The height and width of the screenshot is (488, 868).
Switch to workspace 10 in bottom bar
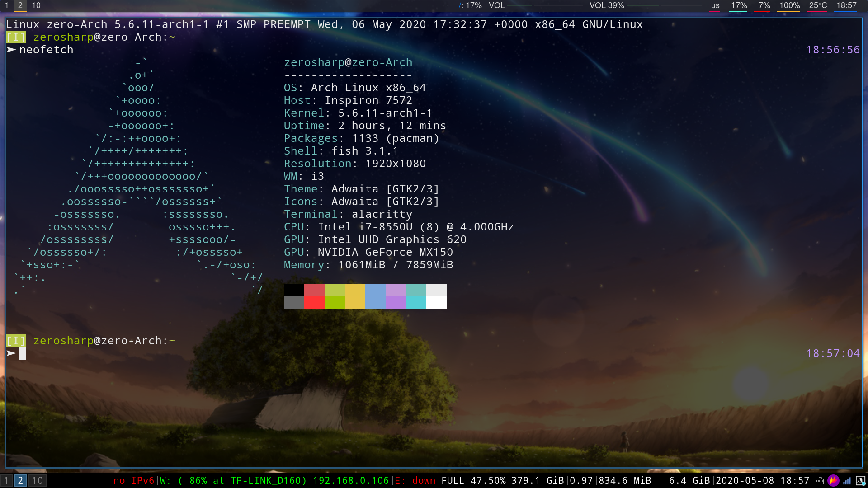pyautogui.click(x=38, y=480)
